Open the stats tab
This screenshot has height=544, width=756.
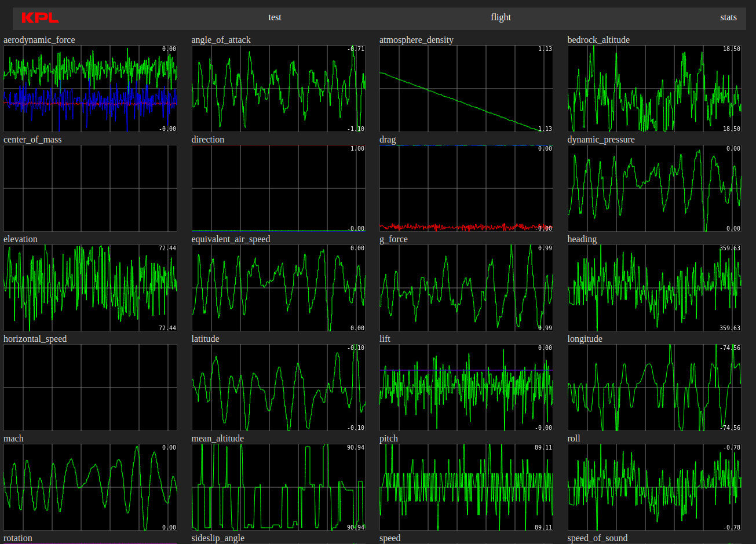[728, 17]
